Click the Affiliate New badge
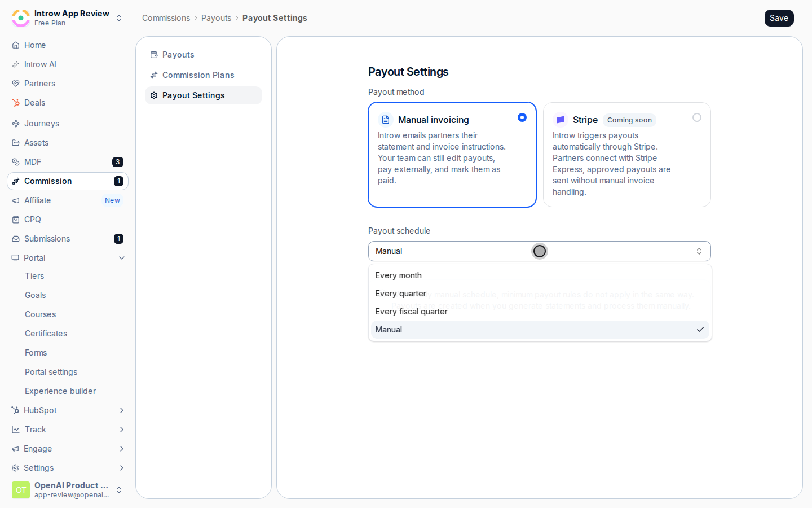 tap(112, 200)
